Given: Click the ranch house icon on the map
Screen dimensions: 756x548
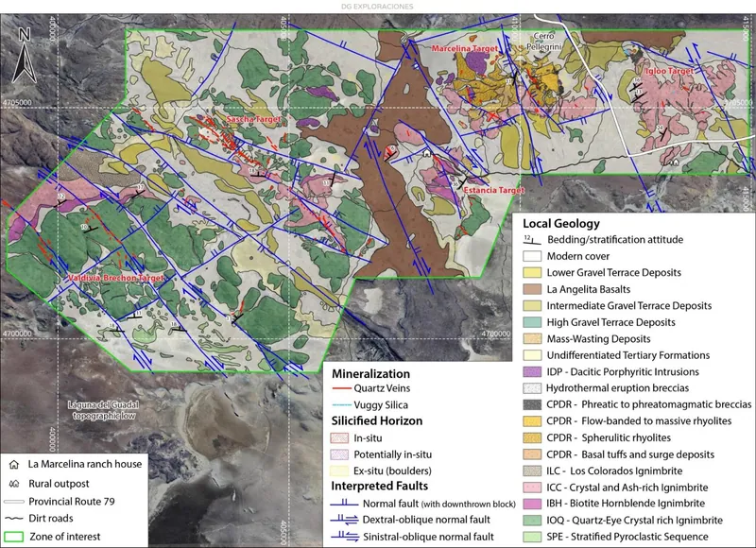Looking at the screenshot, I should pyautogui.click(x=427, y=154).
